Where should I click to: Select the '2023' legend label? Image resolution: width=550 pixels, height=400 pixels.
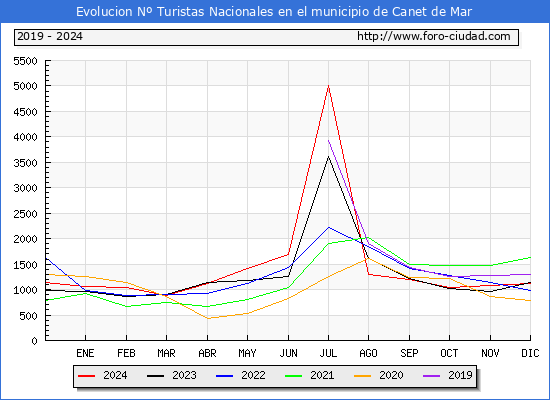(x=184, y=375)
